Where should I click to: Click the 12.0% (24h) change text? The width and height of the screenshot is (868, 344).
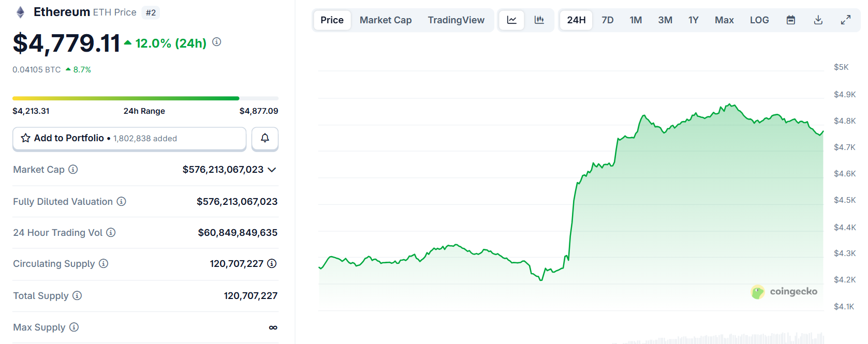171,43
